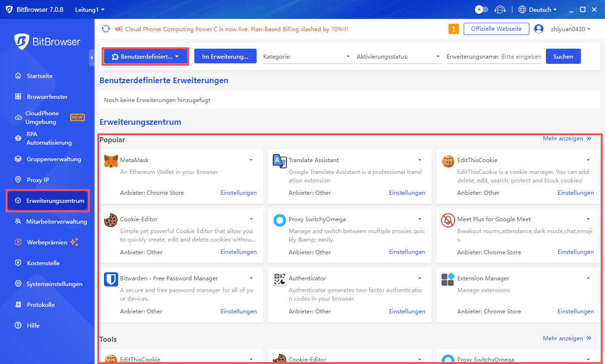The image size is (605, 364).
Task: Click the Proxy SwitchyOmega globe icon
Action: coord(279,220)
